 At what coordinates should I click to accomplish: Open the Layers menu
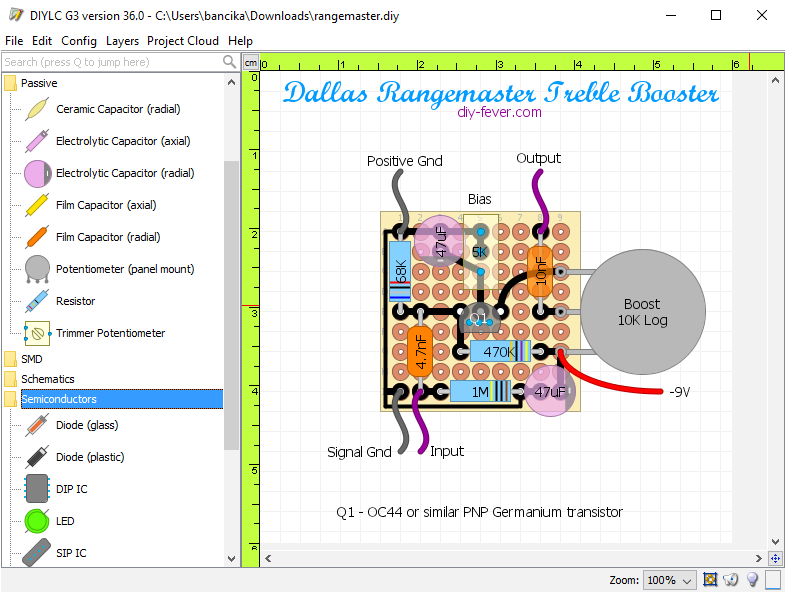click(122, 41)
